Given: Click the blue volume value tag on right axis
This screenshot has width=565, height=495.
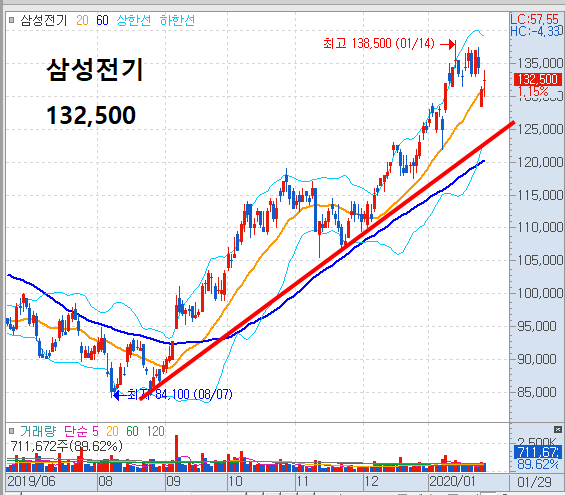Looking at the screenshot, I should (538, 452).
